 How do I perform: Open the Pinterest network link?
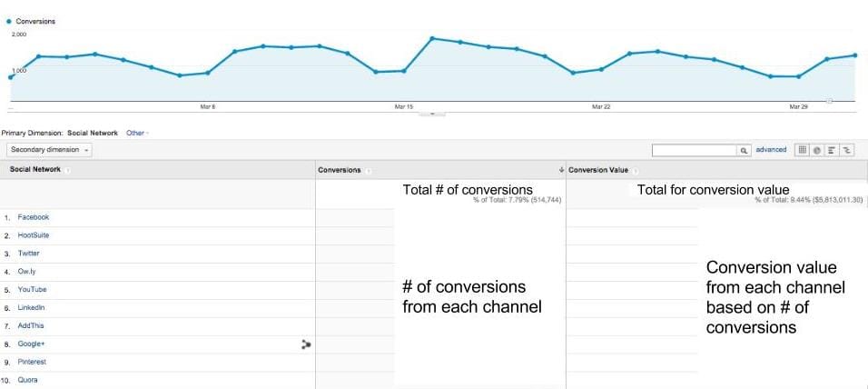tap(32, 362)
